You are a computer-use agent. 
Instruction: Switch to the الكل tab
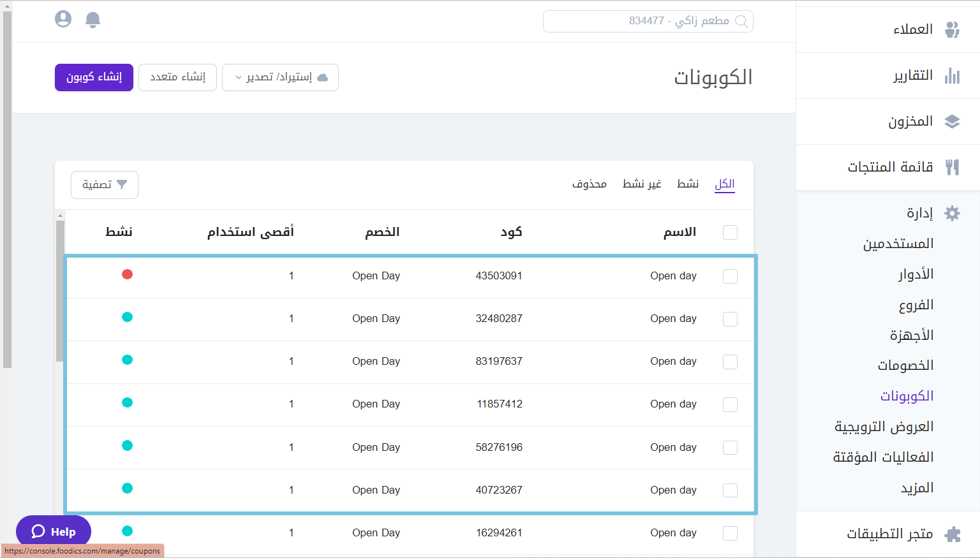pos(725,184)
